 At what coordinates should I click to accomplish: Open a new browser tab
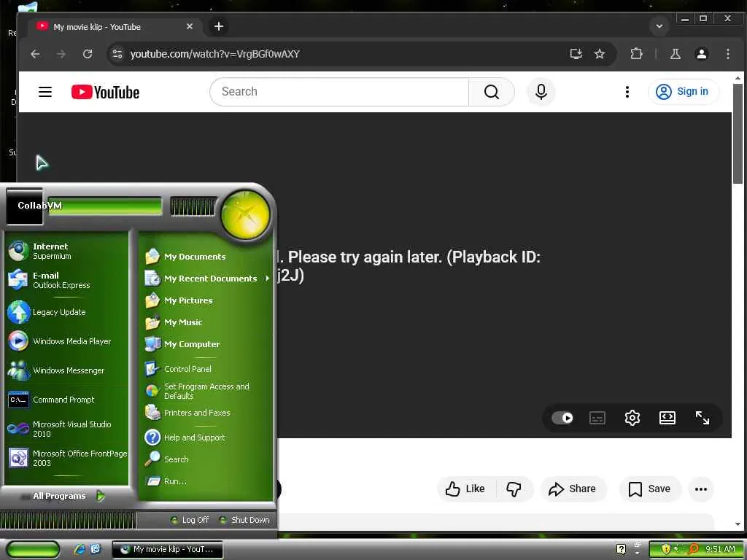219,27
